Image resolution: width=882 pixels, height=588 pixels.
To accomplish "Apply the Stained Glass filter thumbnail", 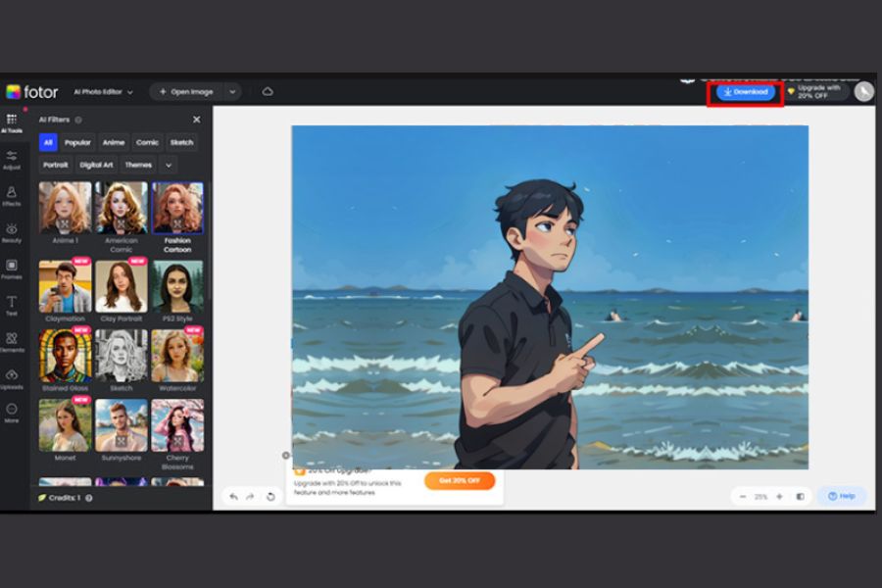I will point(65,356).
